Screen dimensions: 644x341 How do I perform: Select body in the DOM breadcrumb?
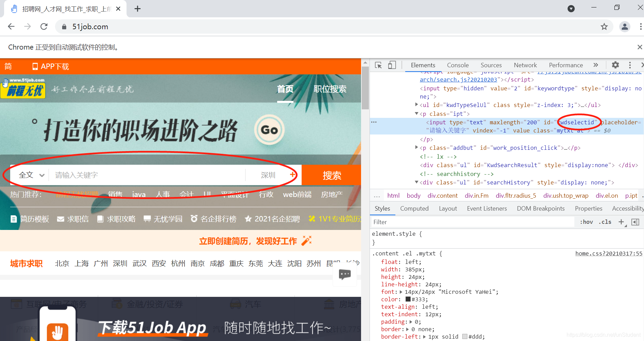click(413, 196)
